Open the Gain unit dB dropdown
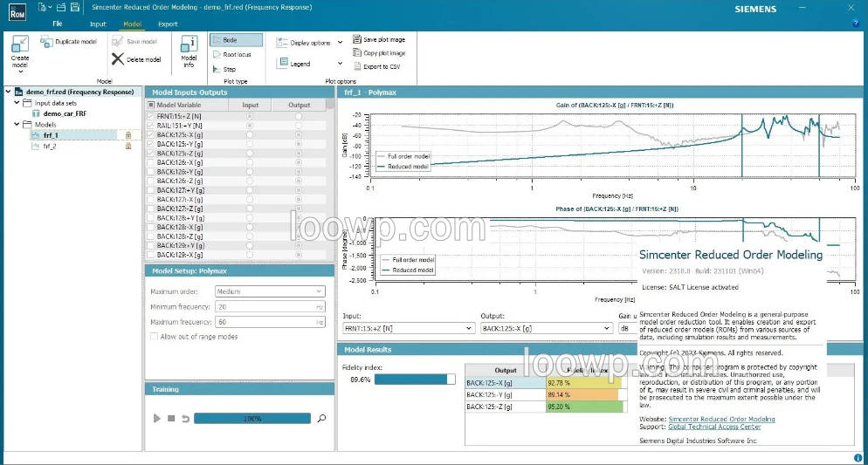Image resolution: width=868 pixels, height=465 pixels. 628,328
